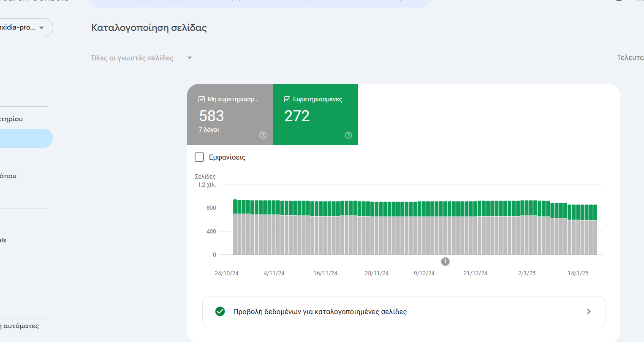Click green checkmark icon beside Προβολή δεδομένων

tap(220, 312)
